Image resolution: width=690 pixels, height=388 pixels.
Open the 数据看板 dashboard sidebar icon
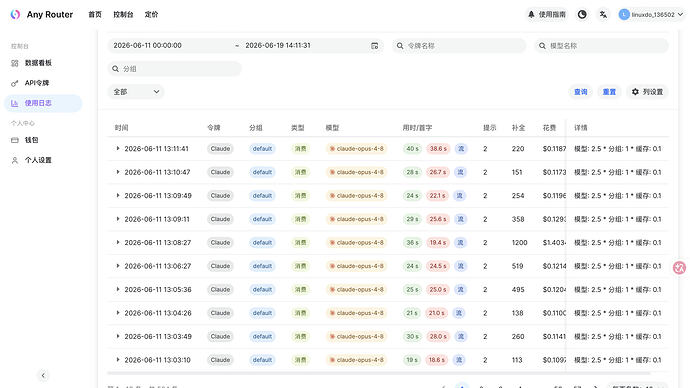coord(15,63)
